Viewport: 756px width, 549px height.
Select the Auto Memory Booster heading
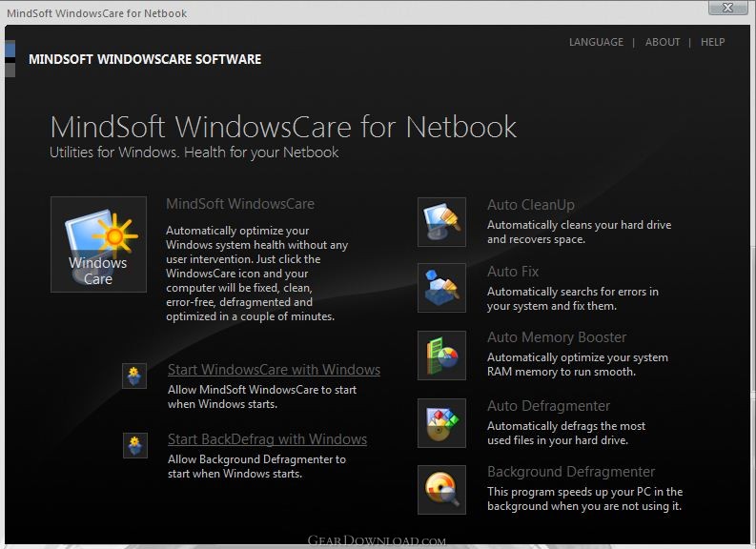pyautogui.click(x=557, y=336)
